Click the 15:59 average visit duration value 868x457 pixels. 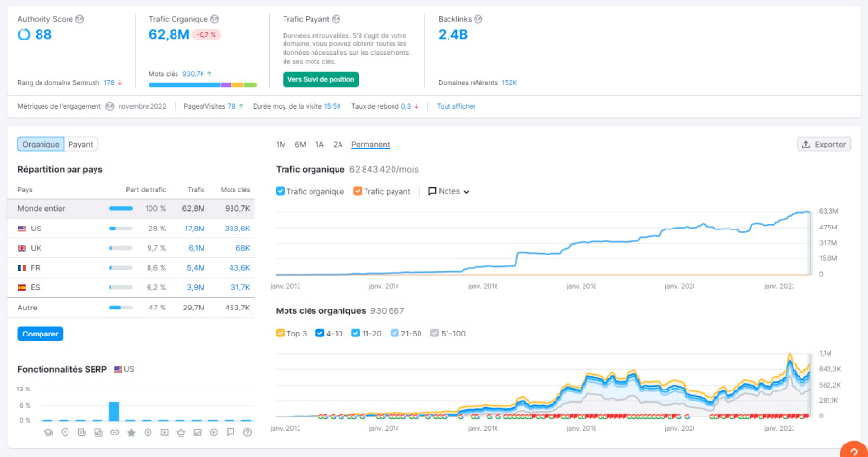coord(332,106)
